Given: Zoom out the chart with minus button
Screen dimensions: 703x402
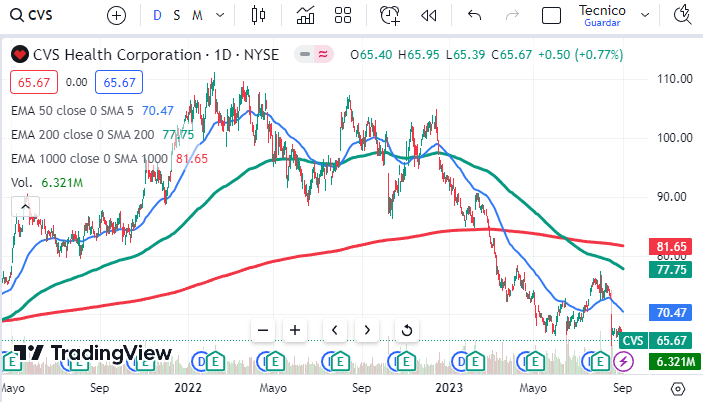Looking at the screenshot, I should click(263, 330).
